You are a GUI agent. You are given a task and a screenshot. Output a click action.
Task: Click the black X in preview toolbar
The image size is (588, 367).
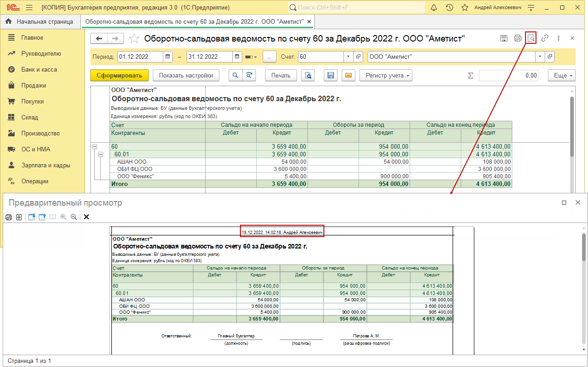86,217
